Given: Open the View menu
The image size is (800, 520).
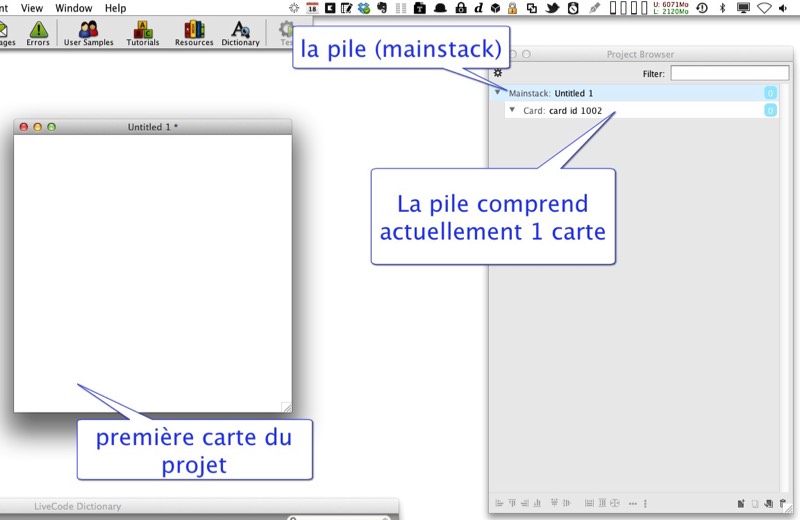Looking at the screenshot, I should 32,8.
